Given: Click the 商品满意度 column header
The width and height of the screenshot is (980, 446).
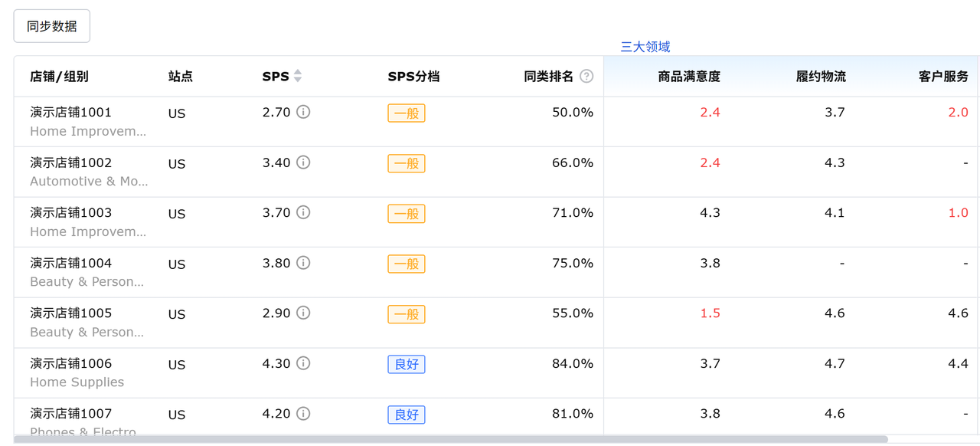Looking at the screenshot, I should pos(689,77).
